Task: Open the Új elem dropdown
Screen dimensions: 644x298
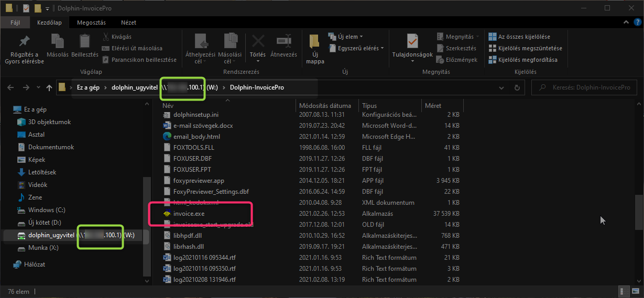Action: 345,37
